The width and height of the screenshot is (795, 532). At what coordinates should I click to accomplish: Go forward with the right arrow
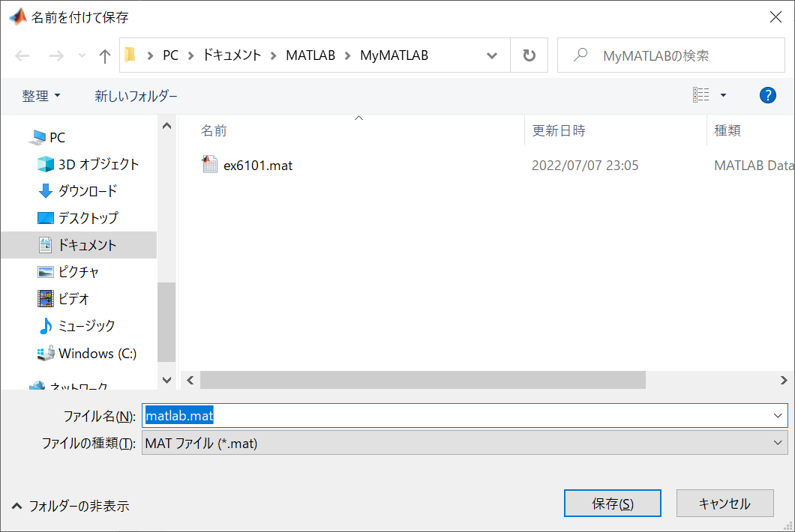coord(56,55)
